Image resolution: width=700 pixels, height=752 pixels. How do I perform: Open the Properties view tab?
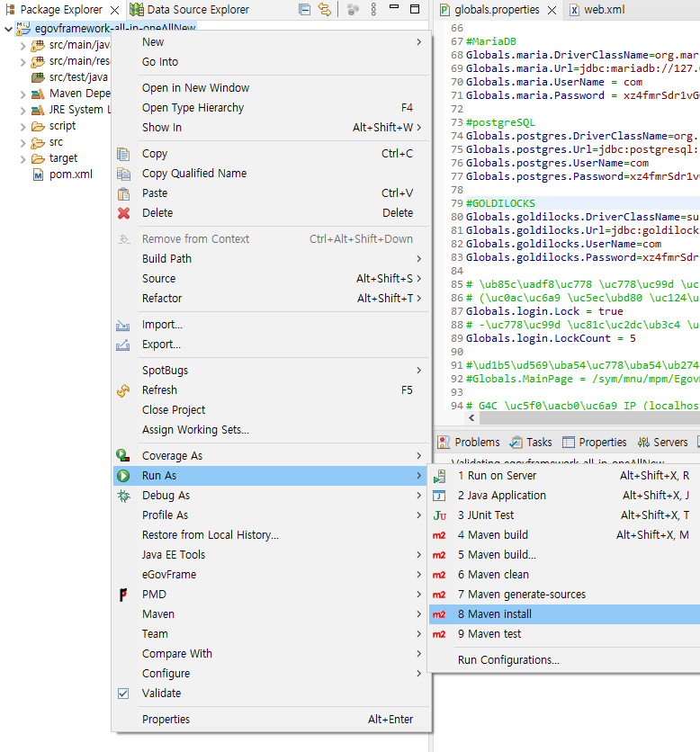point(595,443)
